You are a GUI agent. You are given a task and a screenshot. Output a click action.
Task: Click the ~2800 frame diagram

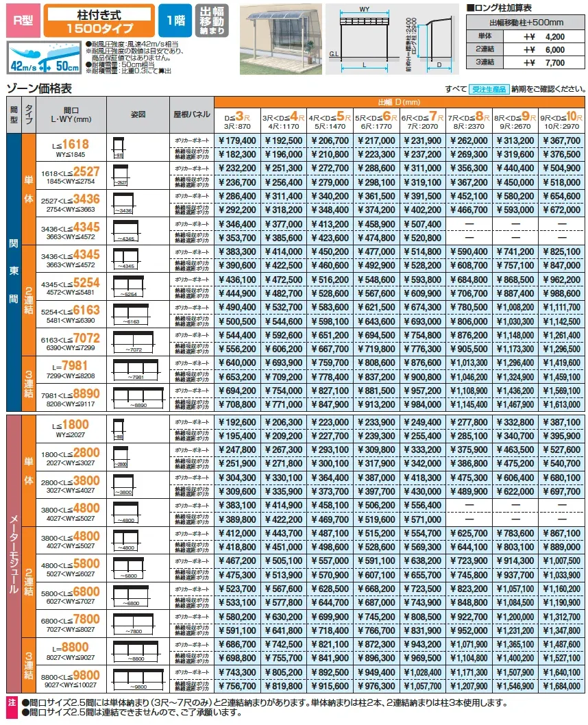click(121, 456)
